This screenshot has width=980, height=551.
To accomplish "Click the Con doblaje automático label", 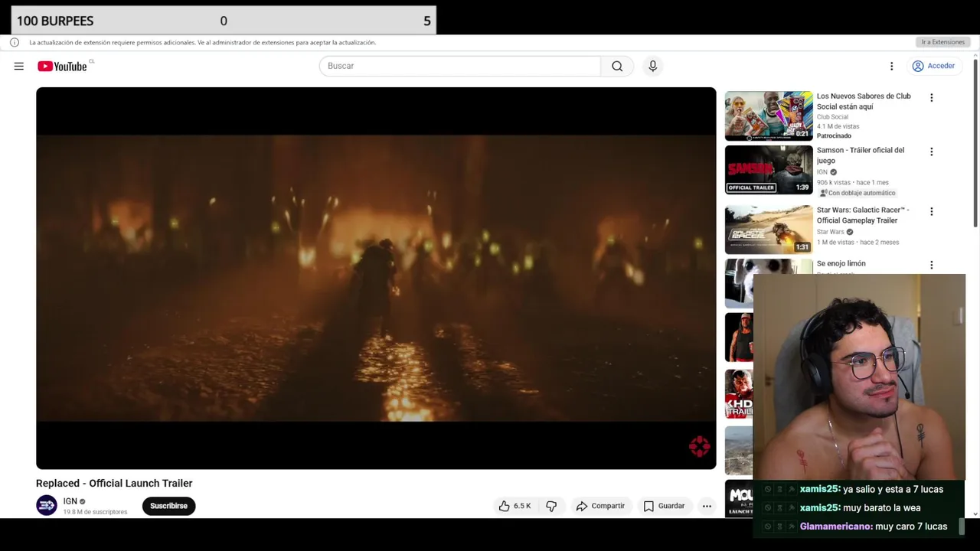I will pos(857,193).
